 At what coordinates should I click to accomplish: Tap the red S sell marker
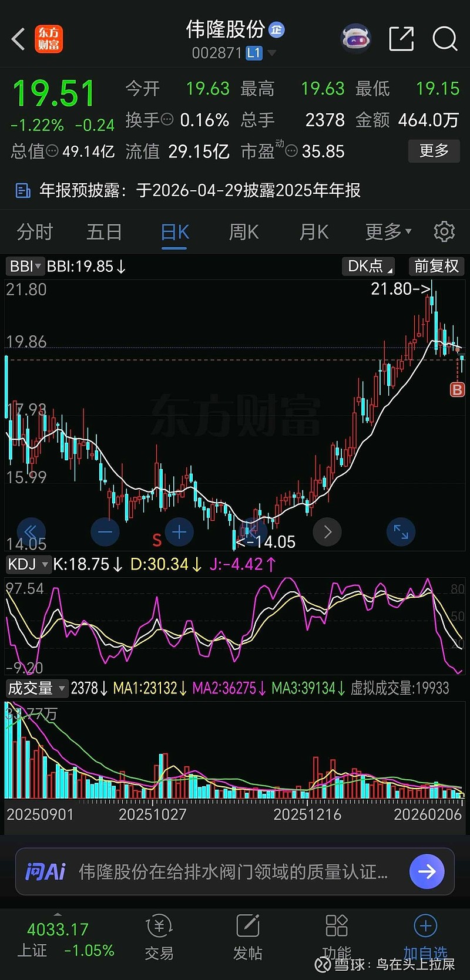pos(157,540)
